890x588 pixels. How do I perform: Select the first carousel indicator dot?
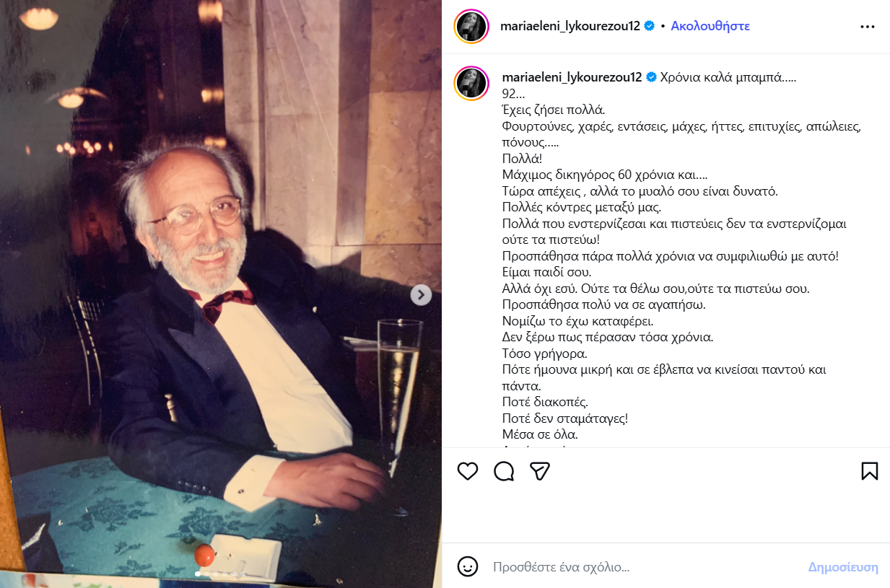coord(198,574)
